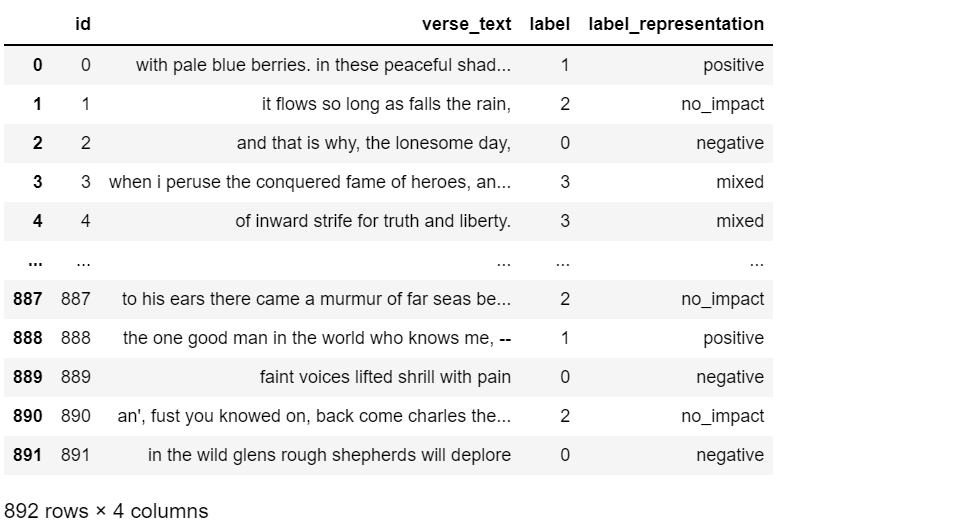Click the id column header
This screenshot has height=531, width=974.
(83, 24)
